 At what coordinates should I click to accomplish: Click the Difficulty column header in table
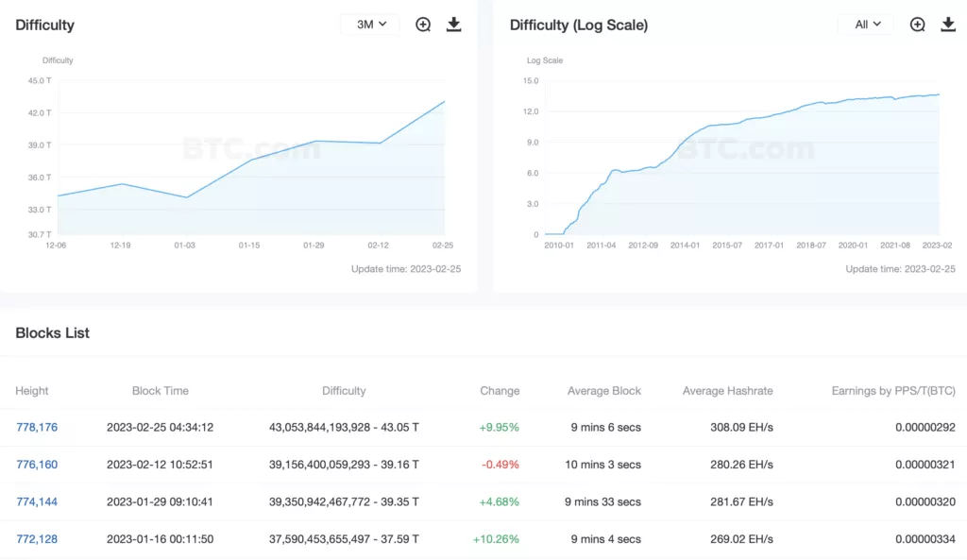tap(344, 390)
